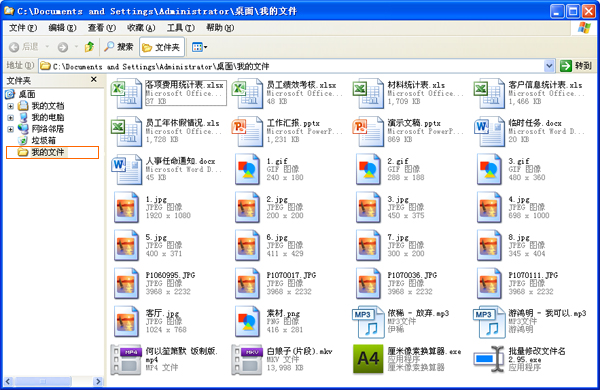Open the 文件(F) menu
The width and height of the screenshot is (600, 390).
click(23, 28)
